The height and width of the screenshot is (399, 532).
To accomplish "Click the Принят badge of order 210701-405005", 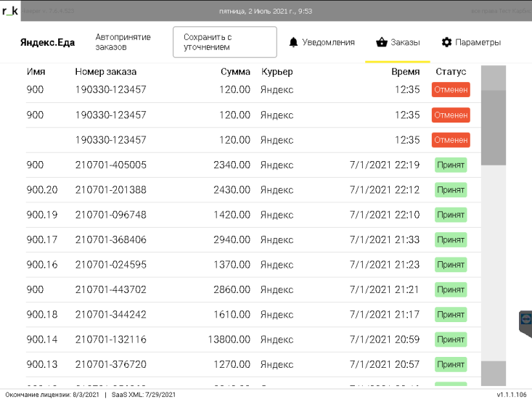I will 451,165.
